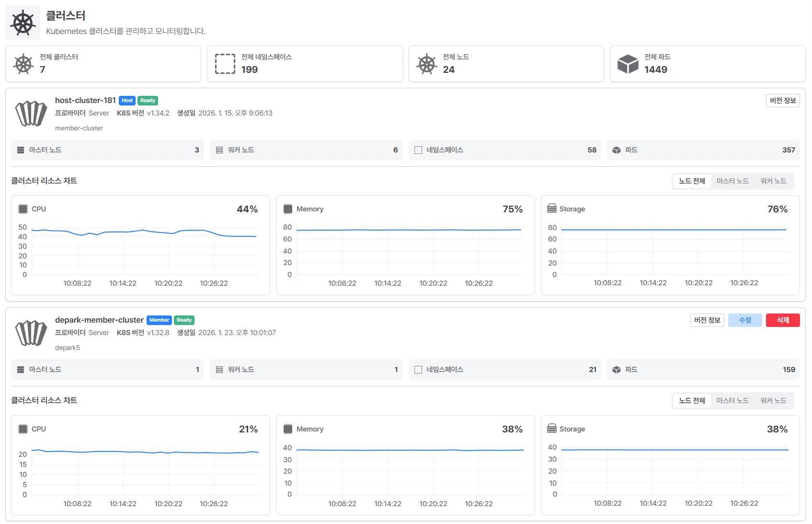This screenshot has height=524, width=812.
Task: Switch to 워커 노드 tab for depark-member-cluster
Action: (x=773, y=401)
